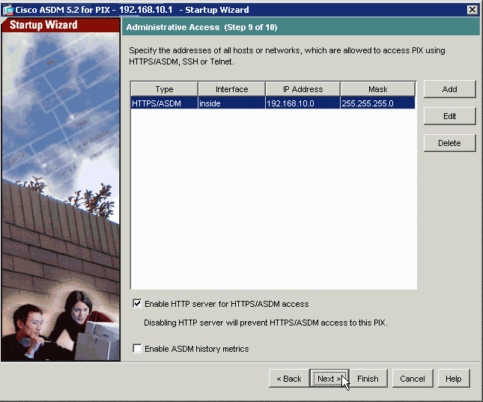Go to the next wizard step
The height and width of the screenshot is (402, 483).
coord(329,378)
